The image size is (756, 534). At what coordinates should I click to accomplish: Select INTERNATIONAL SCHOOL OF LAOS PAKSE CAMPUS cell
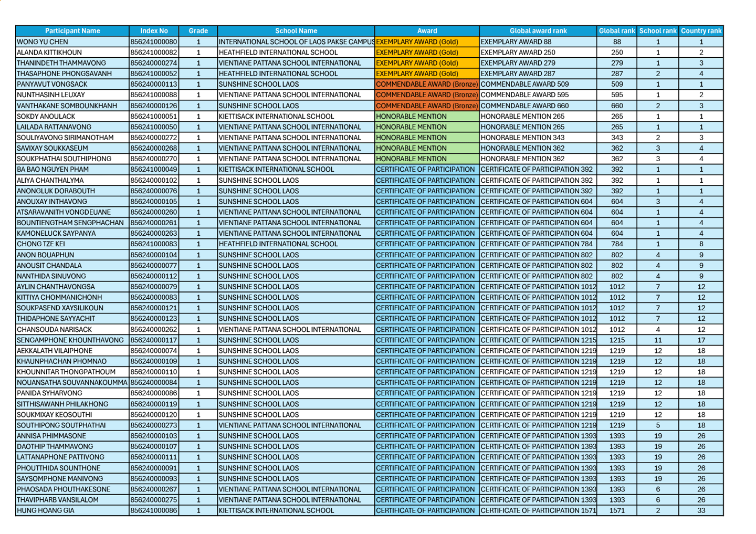[296, 42]
